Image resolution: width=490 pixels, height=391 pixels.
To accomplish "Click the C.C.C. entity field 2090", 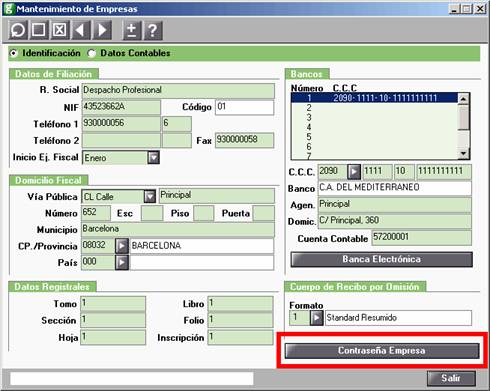I will 332,172.
